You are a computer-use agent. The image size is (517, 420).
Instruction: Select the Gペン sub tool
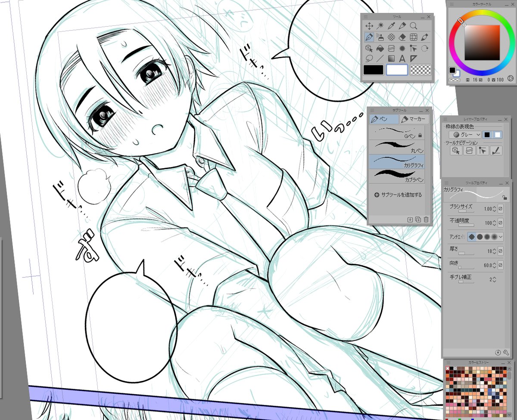click(397, 132)
